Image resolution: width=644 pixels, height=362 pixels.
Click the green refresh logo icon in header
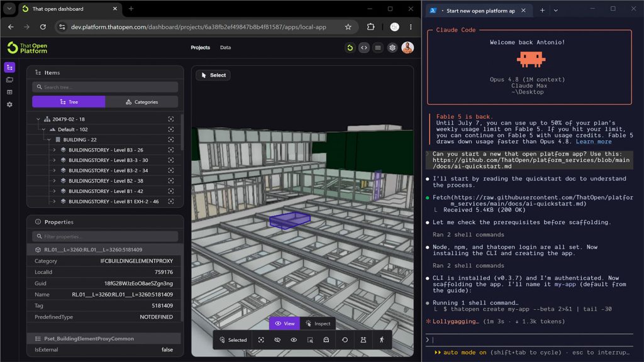coord(350,48)
